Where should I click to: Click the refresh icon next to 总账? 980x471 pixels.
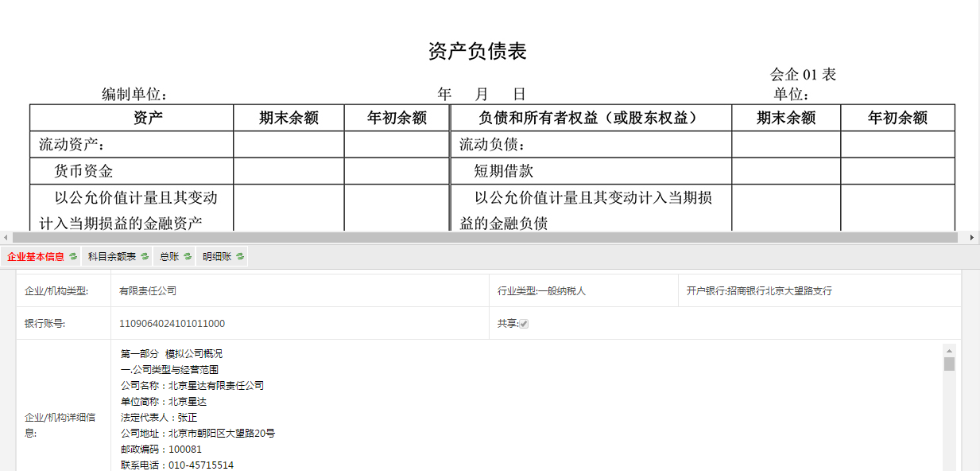188,257
